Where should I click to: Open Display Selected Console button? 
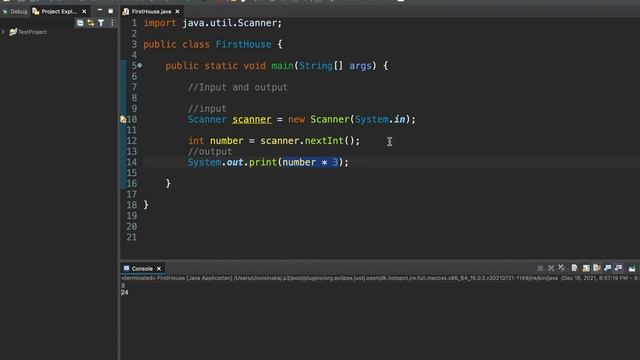[632, 268]
